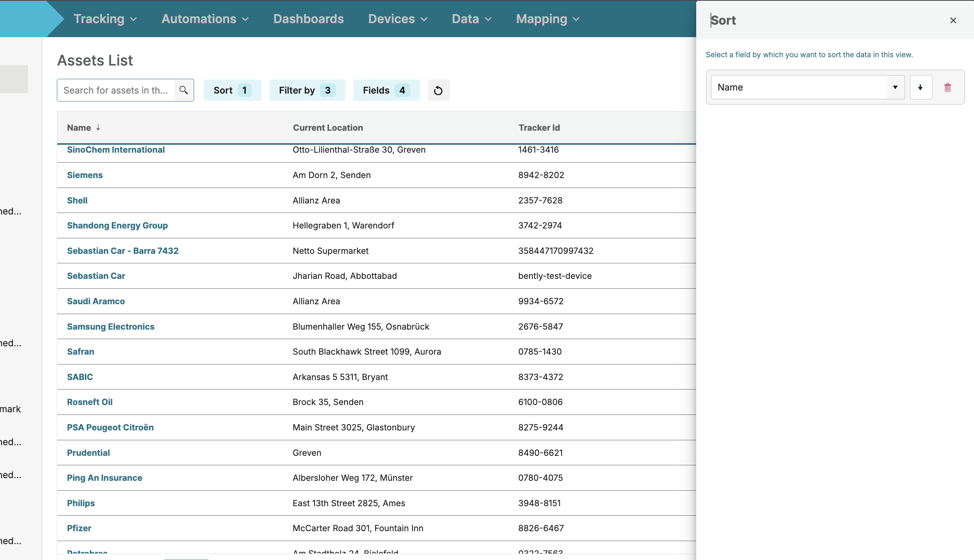Screen dimensions: 974x560
Task: Click the Sort button
Action: click(232, 91)
